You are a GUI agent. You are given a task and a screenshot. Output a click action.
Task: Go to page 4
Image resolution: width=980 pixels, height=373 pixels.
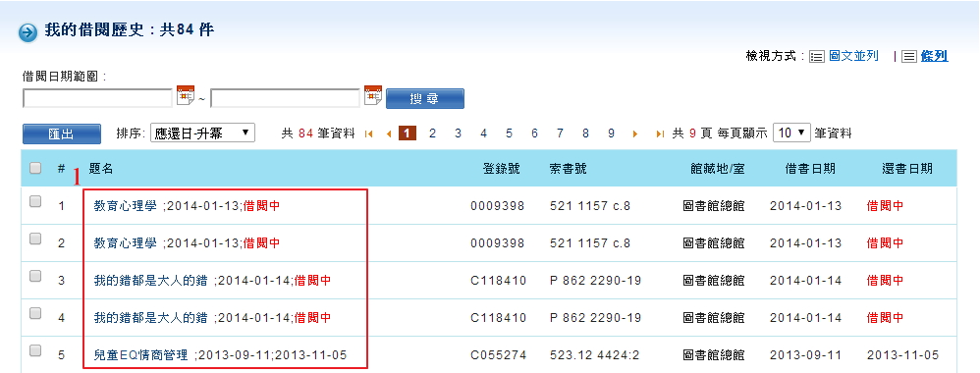[484, 133]
